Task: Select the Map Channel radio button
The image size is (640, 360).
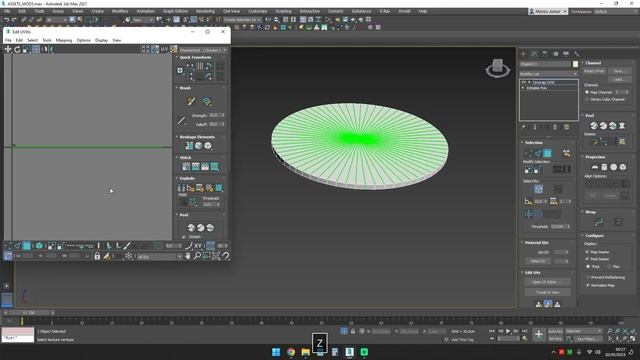Action: click(x=587, y=92)
